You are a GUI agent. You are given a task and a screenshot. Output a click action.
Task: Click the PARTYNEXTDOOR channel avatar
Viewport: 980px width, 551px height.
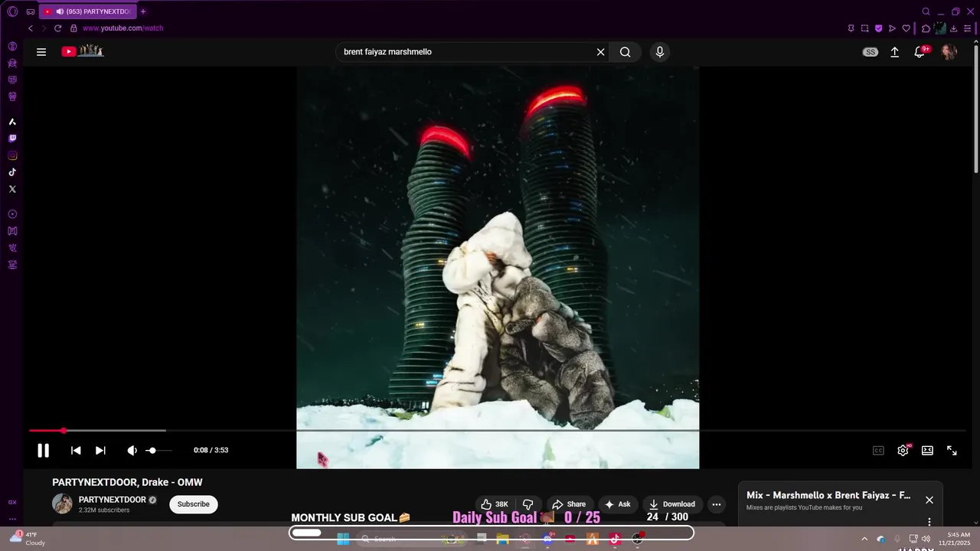[x=62, y=504]
